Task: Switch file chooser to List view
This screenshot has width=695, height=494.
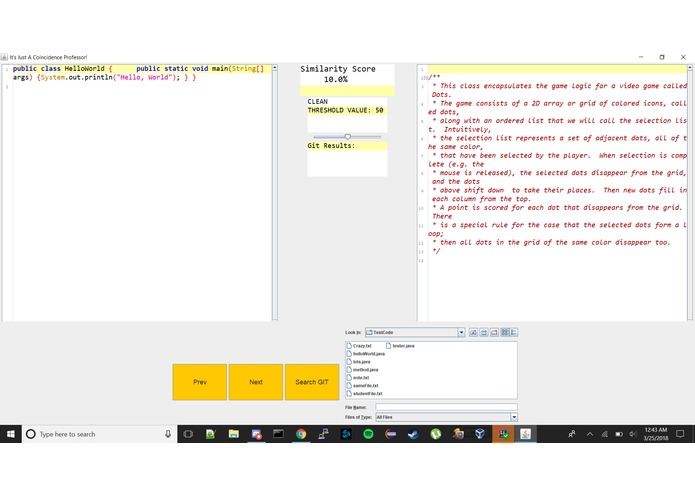Action: point(505,332)
